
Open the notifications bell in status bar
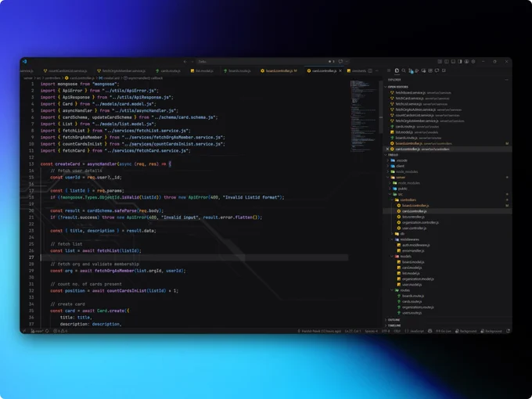point(508,331)
